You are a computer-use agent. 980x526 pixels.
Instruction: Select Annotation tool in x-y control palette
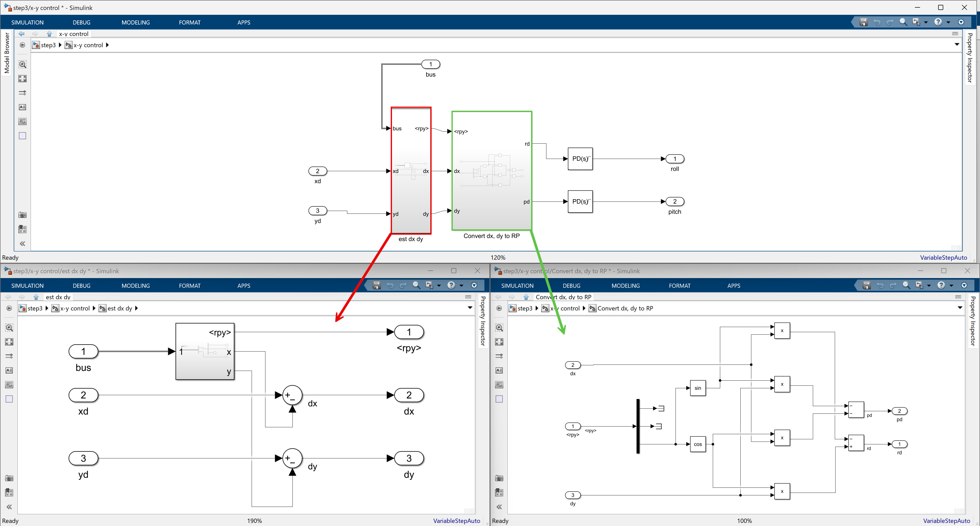pyautogui.click(x=22, y=107)
